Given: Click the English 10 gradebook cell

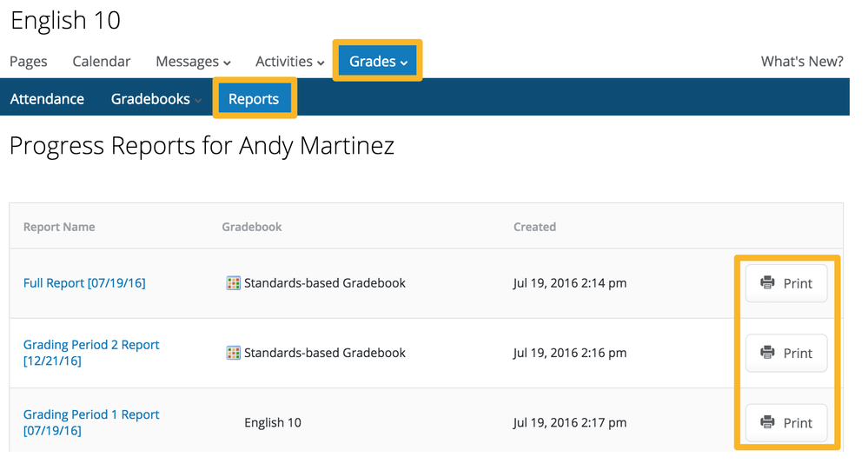Looking at the screenshot, I should click(273, 423).
